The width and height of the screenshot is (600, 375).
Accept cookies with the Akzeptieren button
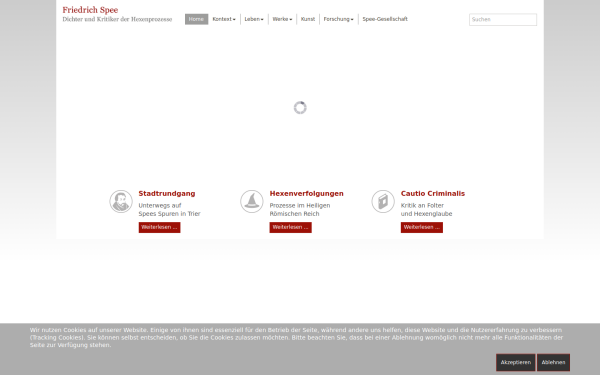[516, 362]
